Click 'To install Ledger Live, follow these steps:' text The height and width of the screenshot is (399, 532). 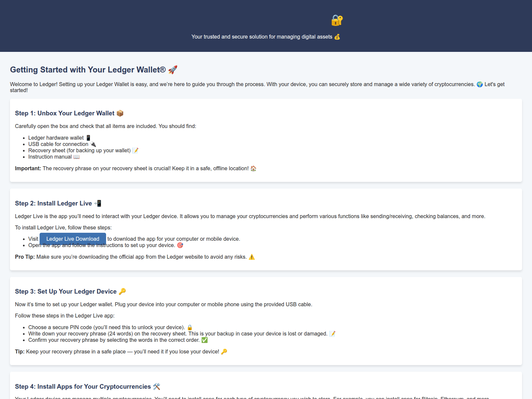coord(63,228)
